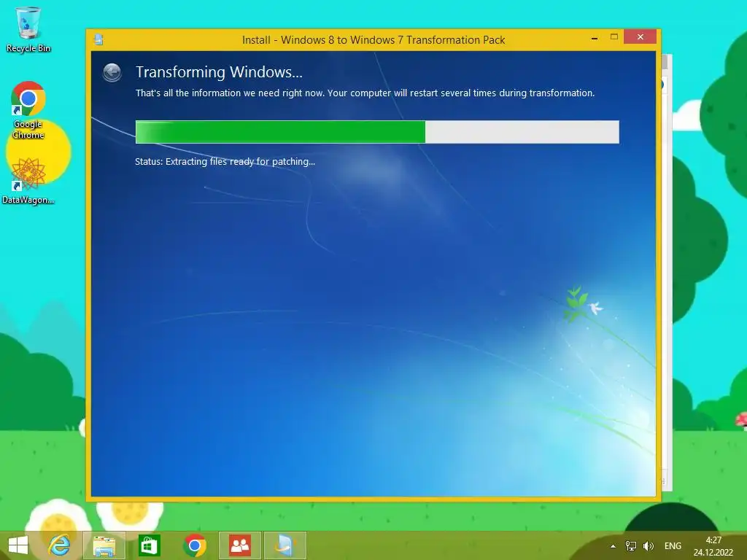The height and width of the screenshot is (560, 747).
Task: Open Google Chrome from the taskbar
Action: [194, 545]
